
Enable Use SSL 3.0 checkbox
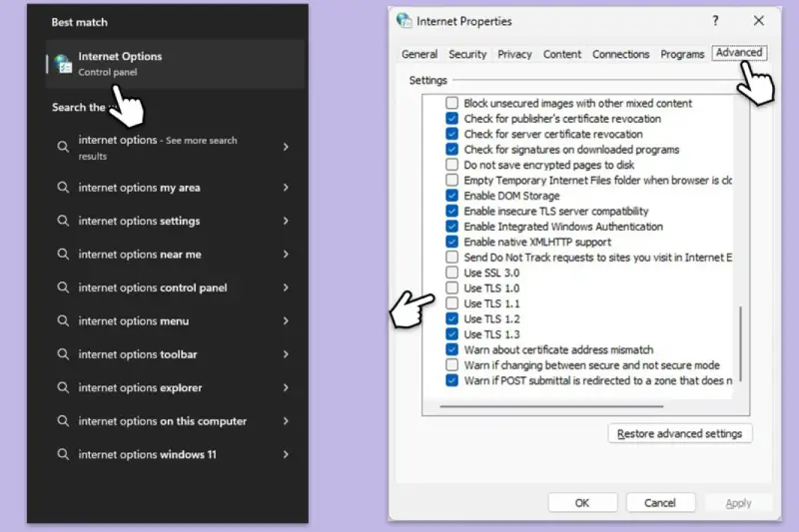point(451,272)
